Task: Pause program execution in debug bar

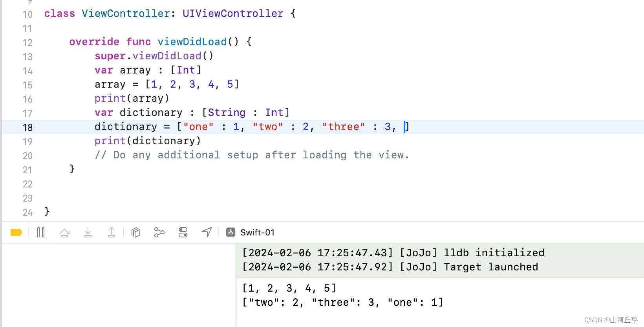Action: (x=41, y=232)
